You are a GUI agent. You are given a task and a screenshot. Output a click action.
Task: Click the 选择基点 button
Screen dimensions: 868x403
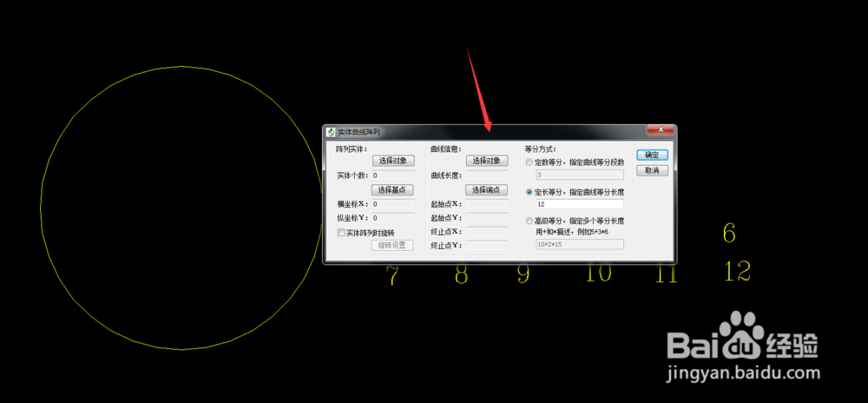(x=393, y=190)
